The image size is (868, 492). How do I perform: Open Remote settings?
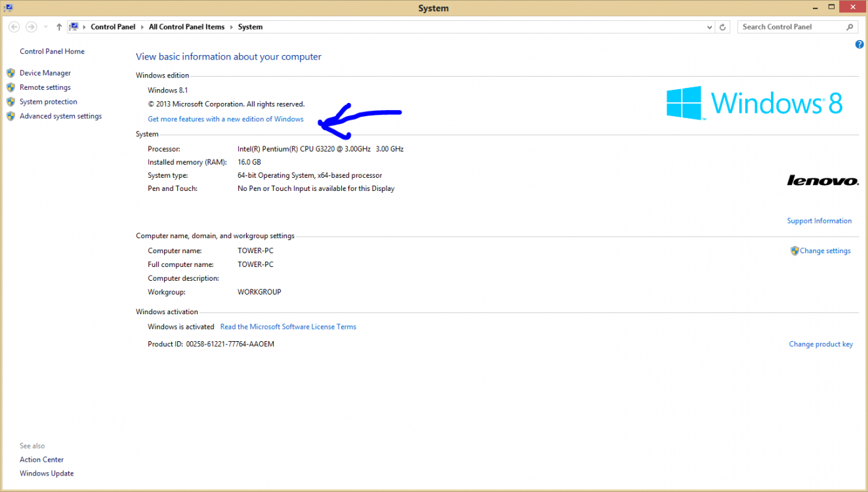pos(45,87)
